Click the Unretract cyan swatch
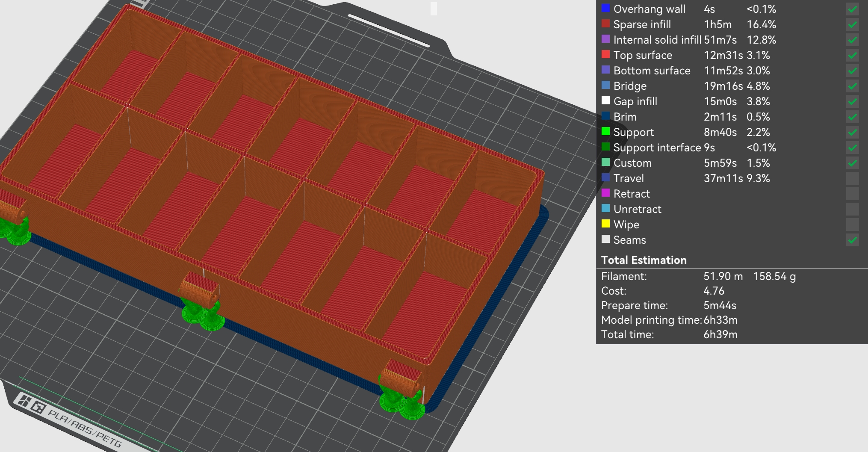The width and height of the screenshot is (868, 452). (x=606, y=209)
